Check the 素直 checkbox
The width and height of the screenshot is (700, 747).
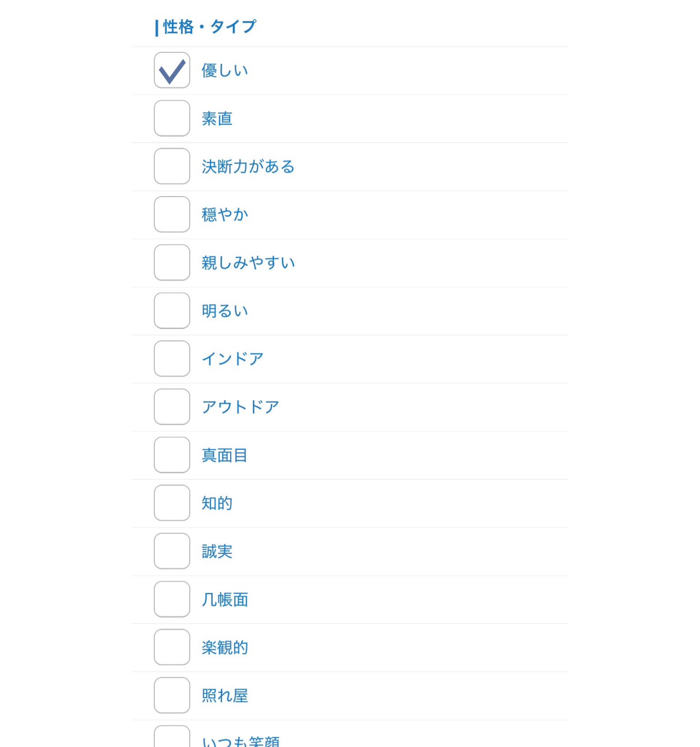pos(172,119)
